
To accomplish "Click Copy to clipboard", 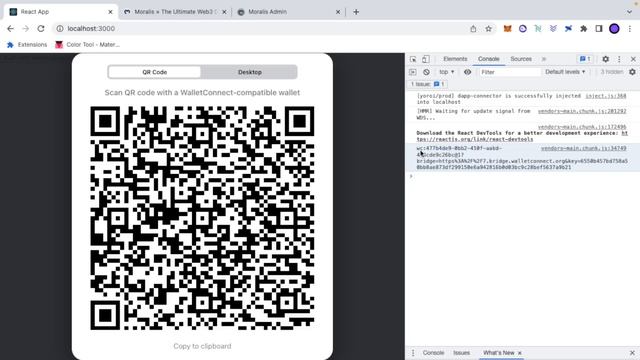I will click(202, 346).
